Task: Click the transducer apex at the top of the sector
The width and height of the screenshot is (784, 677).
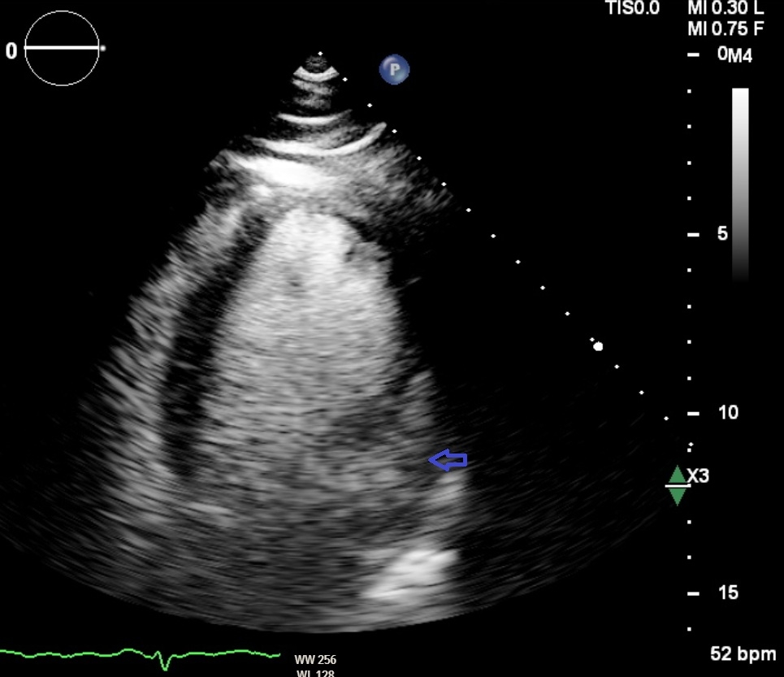Action: coord(318,55)
